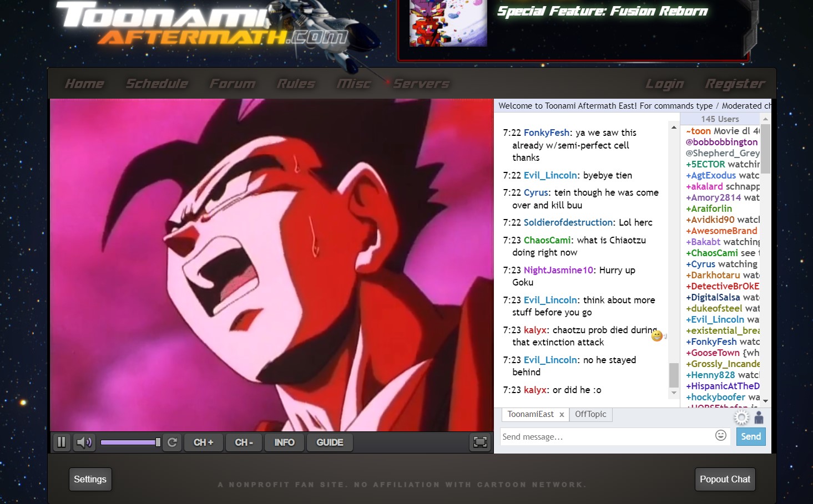The image size is (813, 504).
Task: Click the Special Feature: Fusion Reborn title
Action: pyautogui.click(x=602, y=11)
